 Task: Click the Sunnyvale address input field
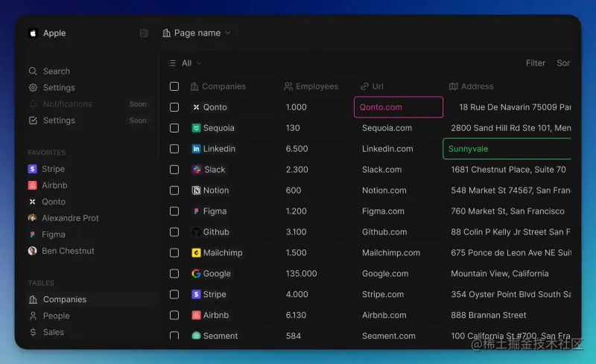tap(507, 149)
